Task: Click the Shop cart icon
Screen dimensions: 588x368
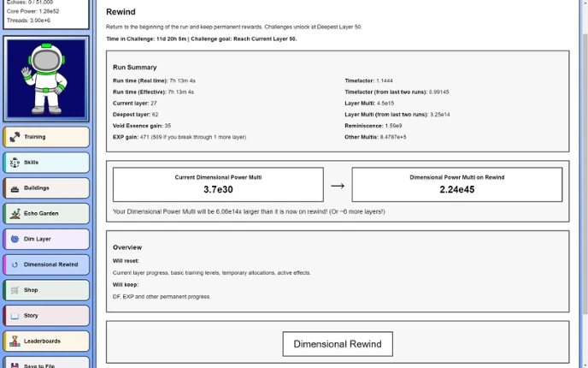Action: 15,290
